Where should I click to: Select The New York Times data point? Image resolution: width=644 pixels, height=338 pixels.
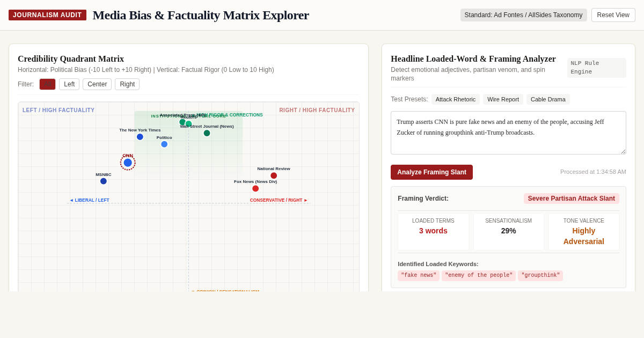(140, 137)
